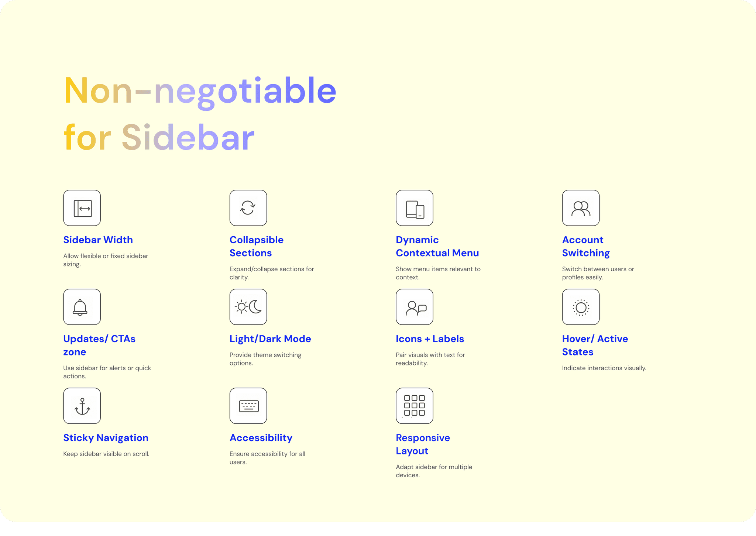Screen dimensions: 756x536
Task: Open the Collapsible Sections heading
Action: pyautogui.click(x=256, y=246)
